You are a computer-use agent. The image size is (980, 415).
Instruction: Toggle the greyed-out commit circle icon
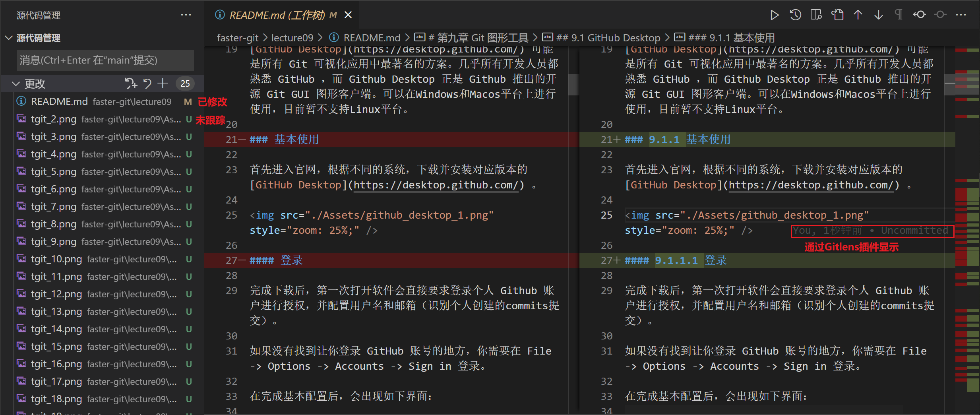tap(940, 15)
